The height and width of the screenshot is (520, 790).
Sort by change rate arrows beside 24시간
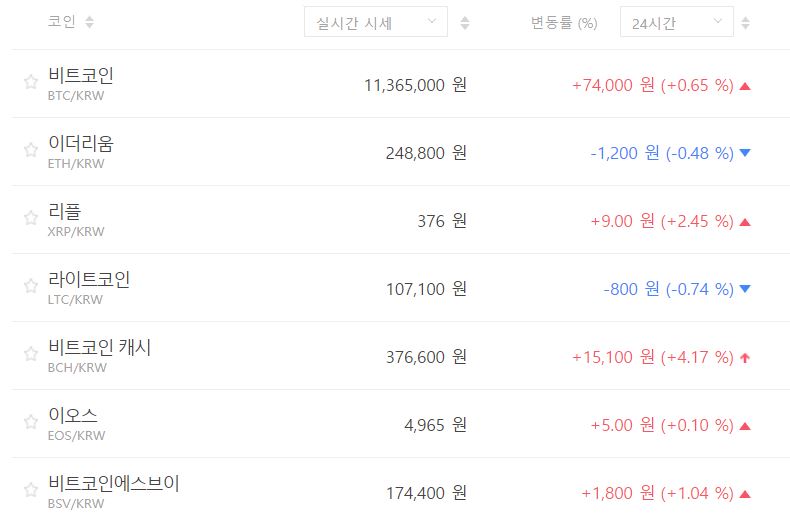[751, 22]
